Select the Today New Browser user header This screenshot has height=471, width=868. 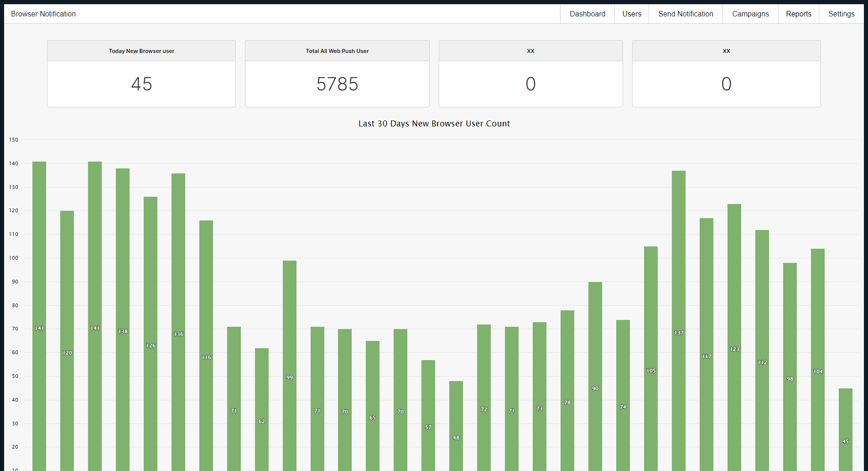click(x=141, y=51)
